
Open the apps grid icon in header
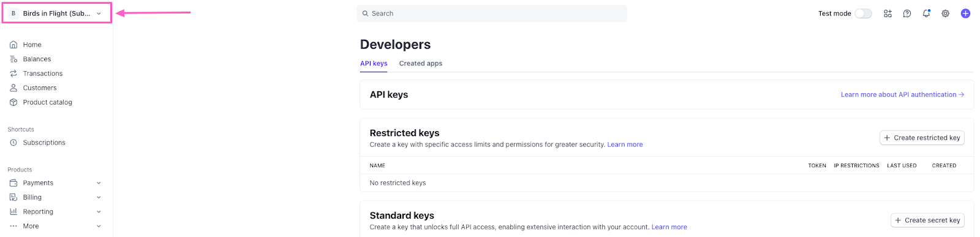pyautogui.click(x=888, y=13)
